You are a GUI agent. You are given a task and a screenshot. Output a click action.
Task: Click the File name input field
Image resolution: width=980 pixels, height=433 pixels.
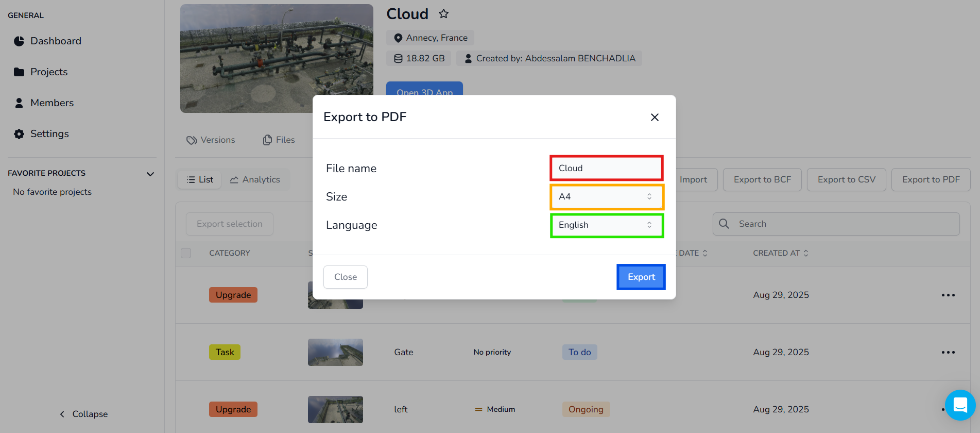pyautogui.click(x=606, y=169)
